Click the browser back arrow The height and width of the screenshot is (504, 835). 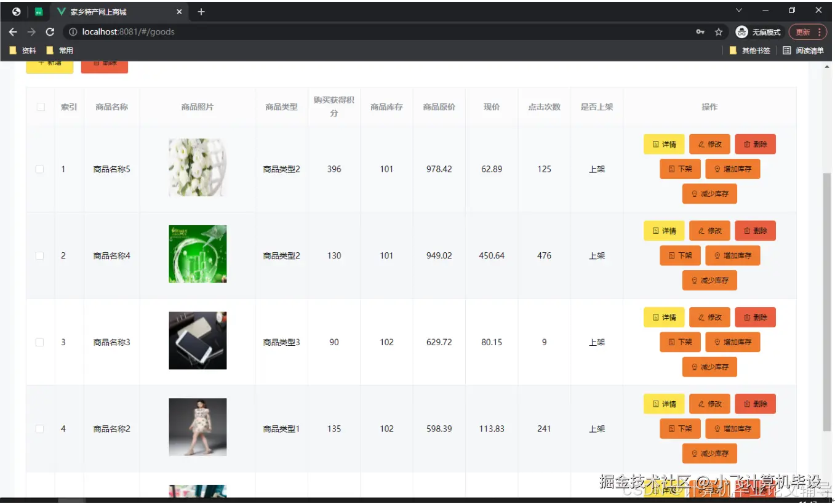(12, 31)
